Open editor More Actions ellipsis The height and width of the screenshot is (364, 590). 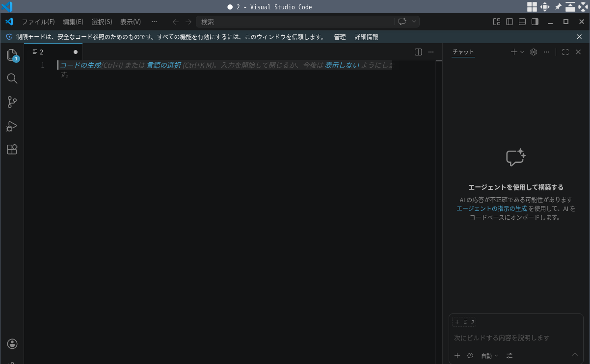(431, 52)
